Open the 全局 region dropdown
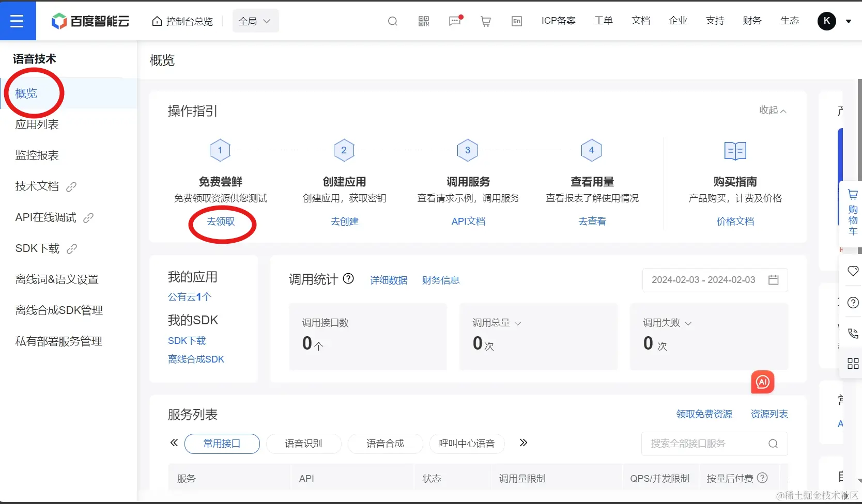The height and width of the screenshot is (504, 862). [x=255, y=21]
